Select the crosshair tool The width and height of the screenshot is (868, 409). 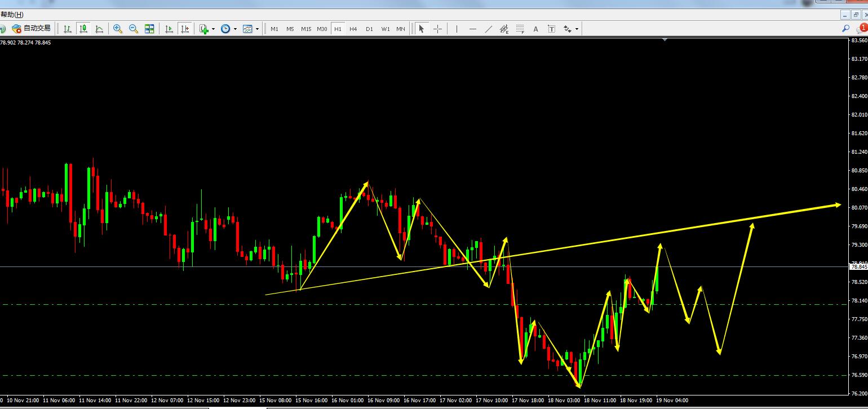pyautogui.click(x=437, y=28)
